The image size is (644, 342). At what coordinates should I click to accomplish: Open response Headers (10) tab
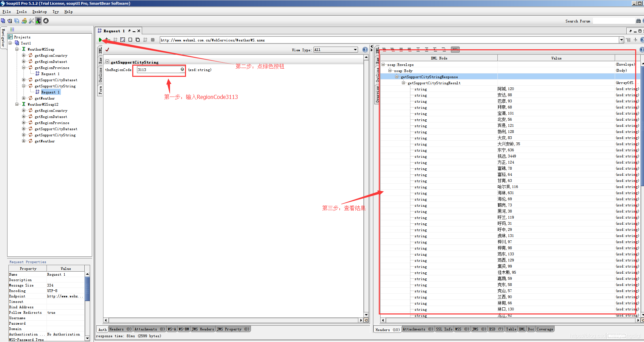pyautogui.click(x=388, y=329)
